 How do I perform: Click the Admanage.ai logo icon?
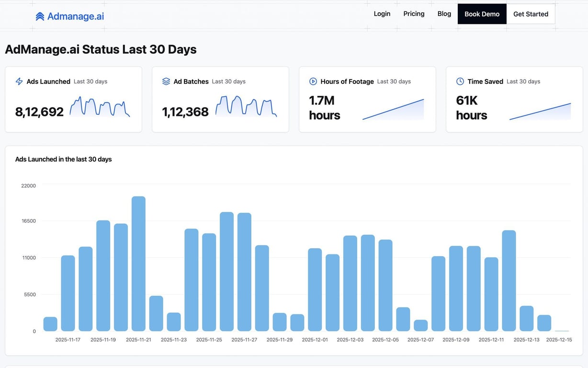click(40, 16)
